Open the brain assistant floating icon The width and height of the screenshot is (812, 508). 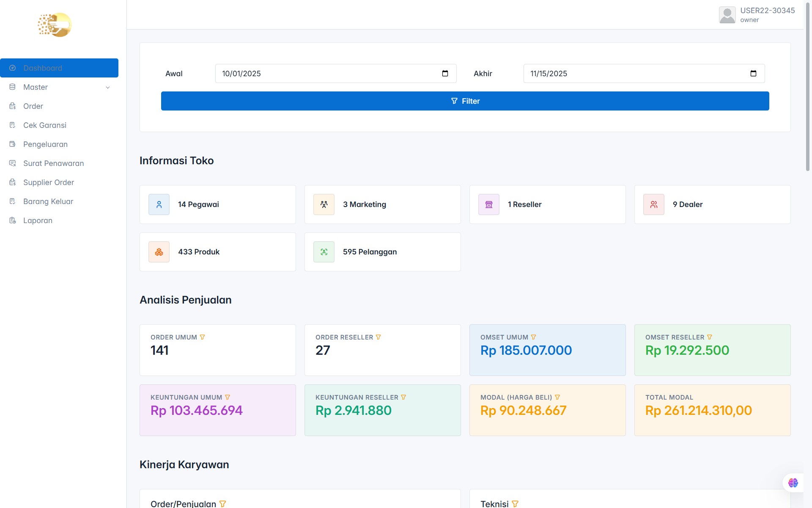click(x=793, y=483)
